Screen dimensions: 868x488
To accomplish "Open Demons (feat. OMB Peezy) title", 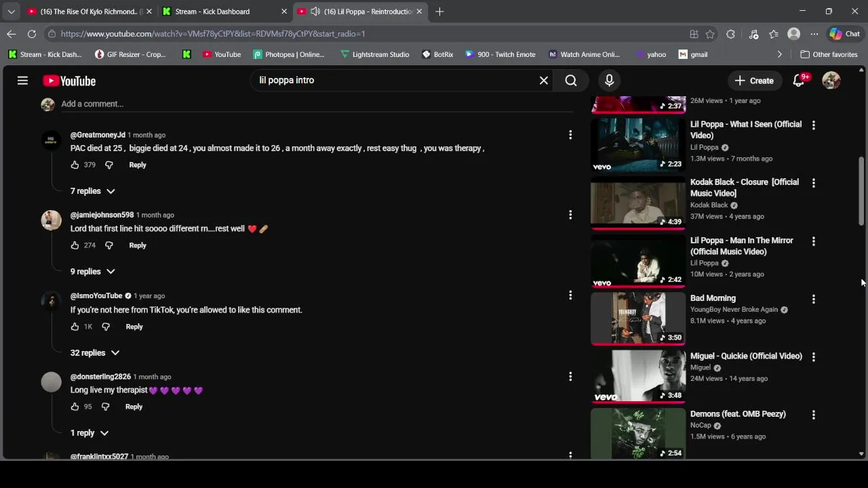I will (x=738, y=414).
